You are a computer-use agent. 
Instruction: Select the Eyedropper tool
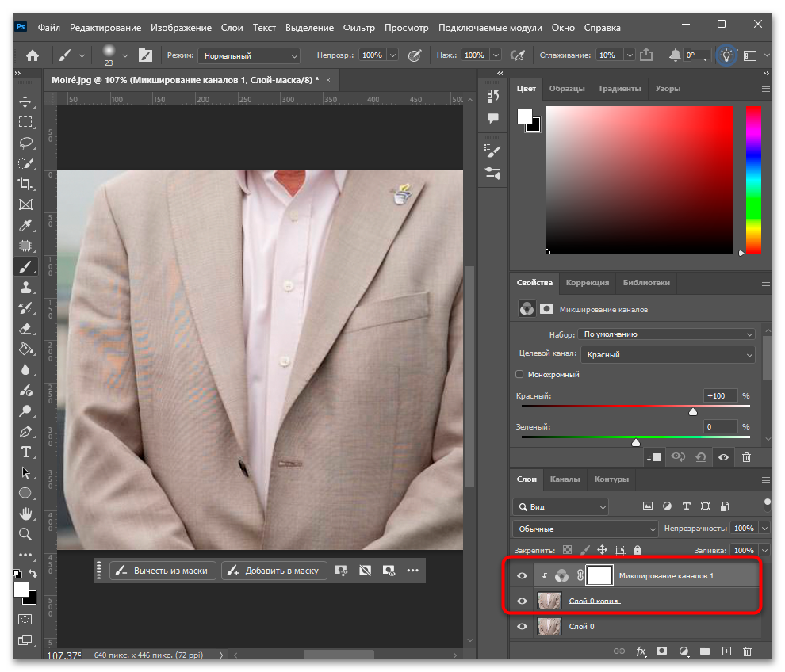coord(25,225)
